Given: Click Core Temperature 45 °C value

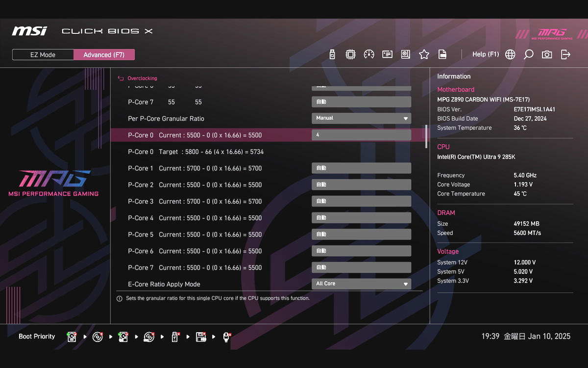Looking at the screenshot, I should [520, 194].
